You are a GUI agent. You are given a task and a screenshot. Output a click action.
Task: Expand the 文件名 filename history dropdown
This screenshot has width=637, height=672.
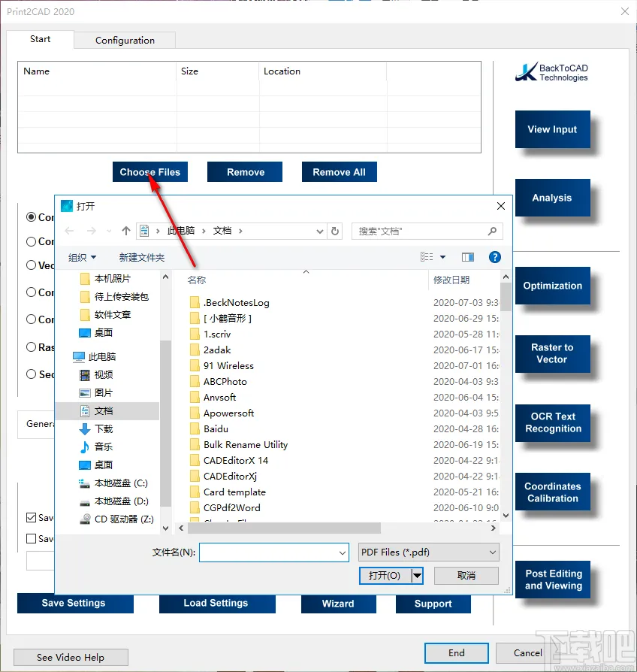343,552
